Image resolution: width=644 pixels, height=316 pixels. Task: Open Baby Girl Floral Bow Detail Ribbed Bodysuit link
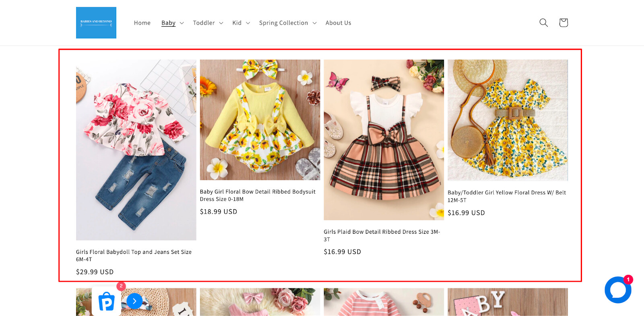pos(258,195)
